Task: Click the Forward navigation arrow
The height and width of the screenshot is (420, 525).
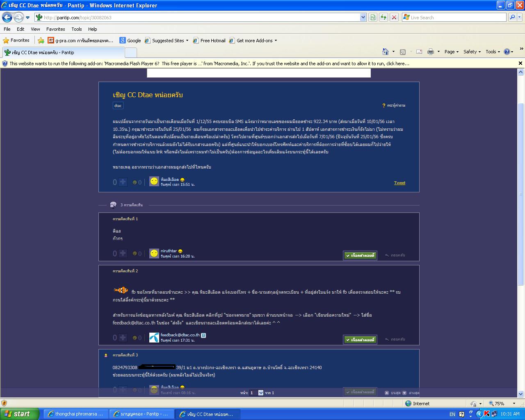Action: (x=18, y=17)
